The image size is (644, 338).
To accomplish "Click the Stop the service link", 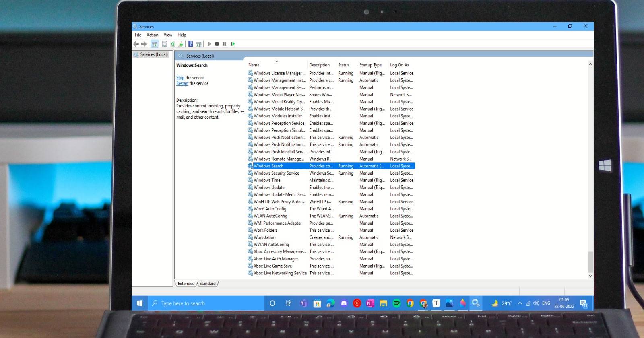I will 180,78.
